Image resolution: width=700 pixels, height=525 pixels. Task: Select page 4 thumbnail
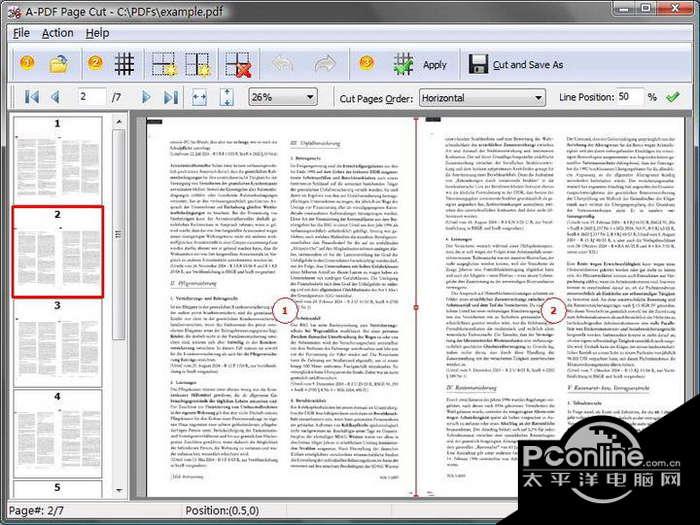pyautogui.click(x=58, y=434)
